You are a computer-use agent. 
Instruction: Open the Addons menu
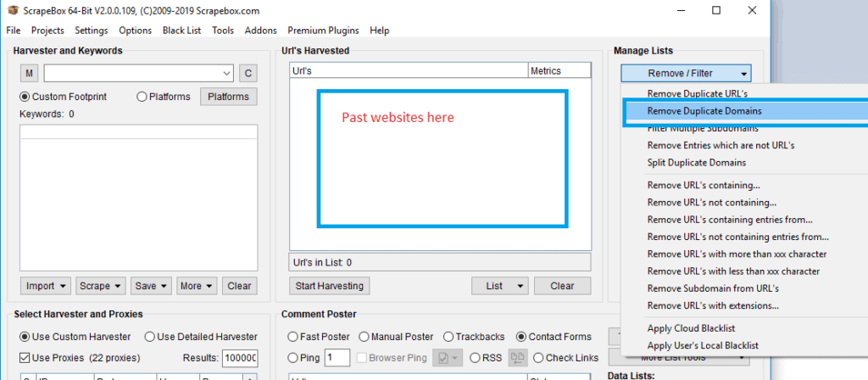[x=260, y=31]
